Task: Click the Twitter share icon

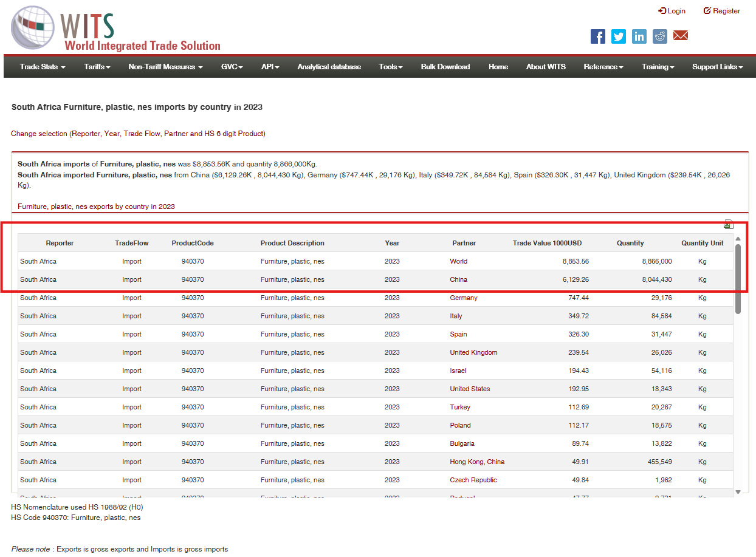Action: (x=619, y=36)
